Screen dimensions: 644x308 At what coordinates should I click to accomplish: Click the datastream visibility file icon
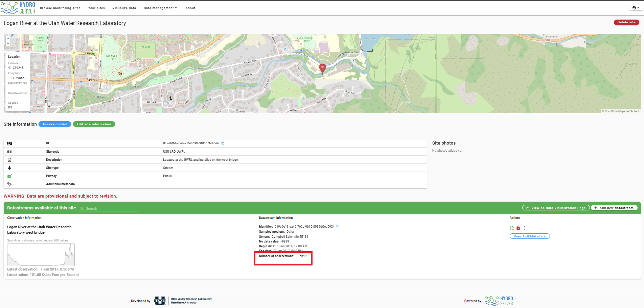click(x=512, y=228)
